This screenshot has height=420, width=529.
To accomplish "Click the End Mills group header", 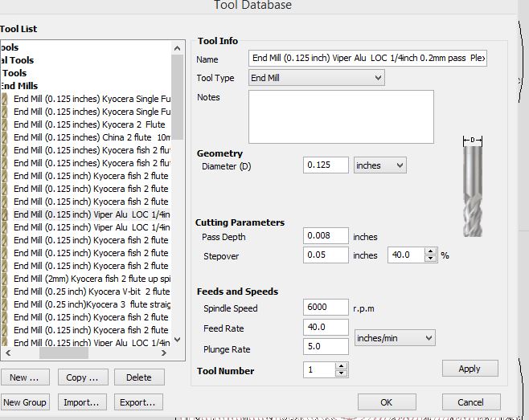I will tap(19, 86).
